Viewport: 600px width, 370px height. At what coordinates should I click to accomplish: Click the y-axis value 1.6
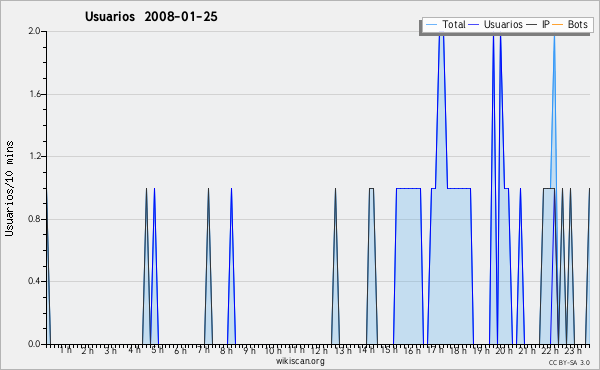(34, 94)
